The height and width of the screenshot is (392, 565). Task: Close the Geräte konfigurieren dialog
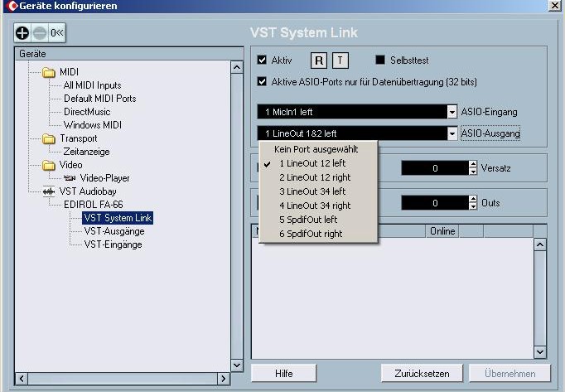(x=555, y=6)
